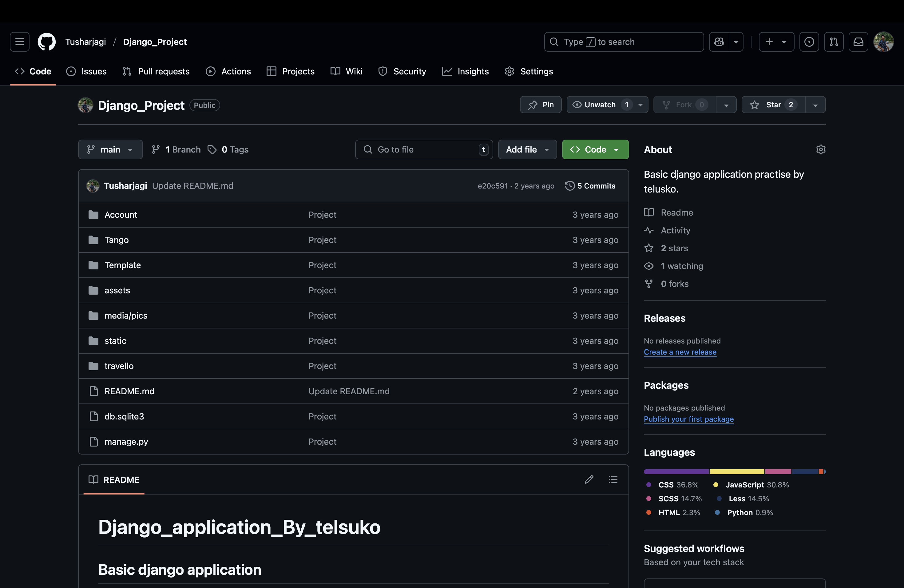The width and height of the screenshot is (904, 588).
Task: Open the Pull requests tab
Action: click(156, 71)
